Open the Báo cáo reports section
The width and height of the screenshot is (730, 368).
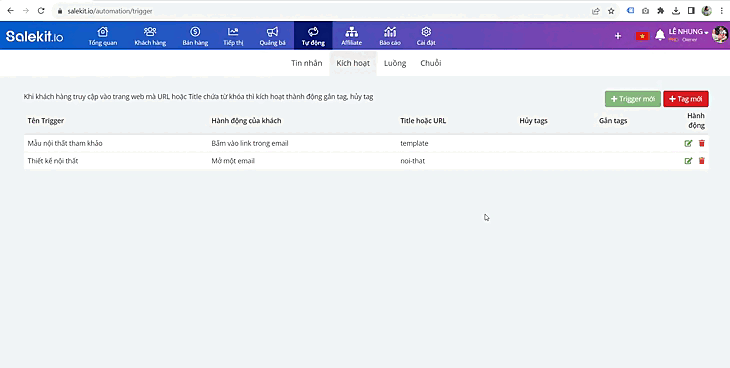click(x=390, y=36)
